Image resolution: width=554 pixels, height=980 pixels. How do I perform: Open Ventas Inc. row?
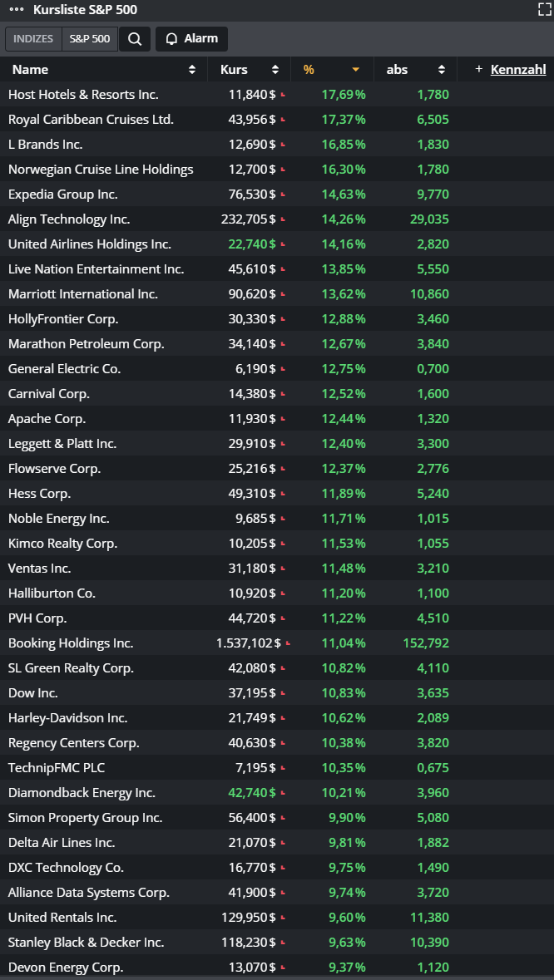click(277, 568)
